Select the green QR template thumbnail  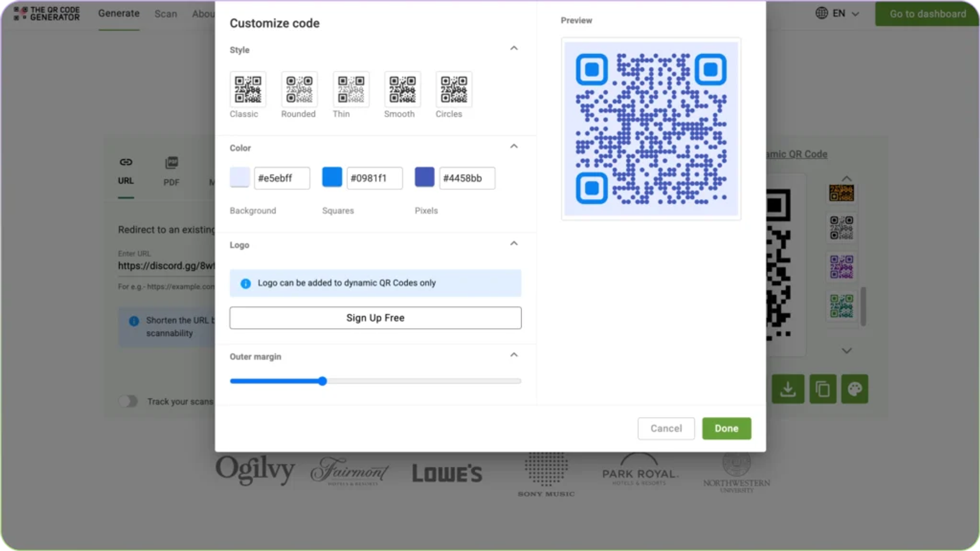841,306
